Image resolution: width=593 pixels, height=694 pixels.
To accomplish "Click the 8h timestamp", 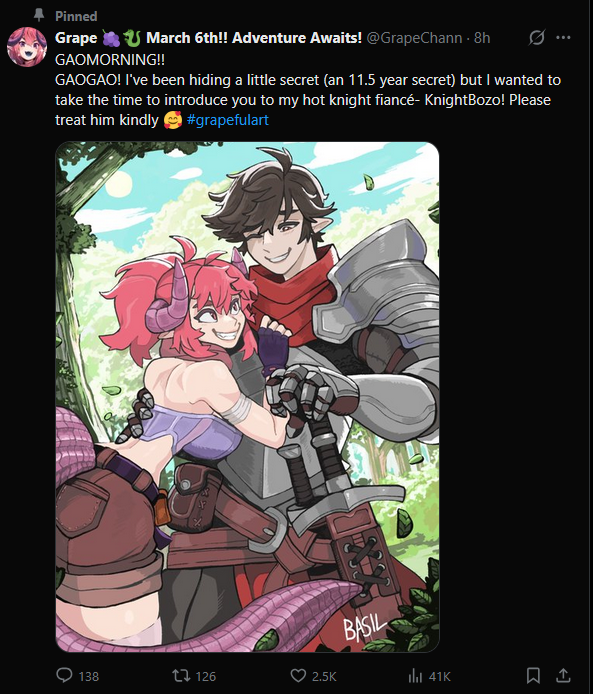I will coord(482,38).
